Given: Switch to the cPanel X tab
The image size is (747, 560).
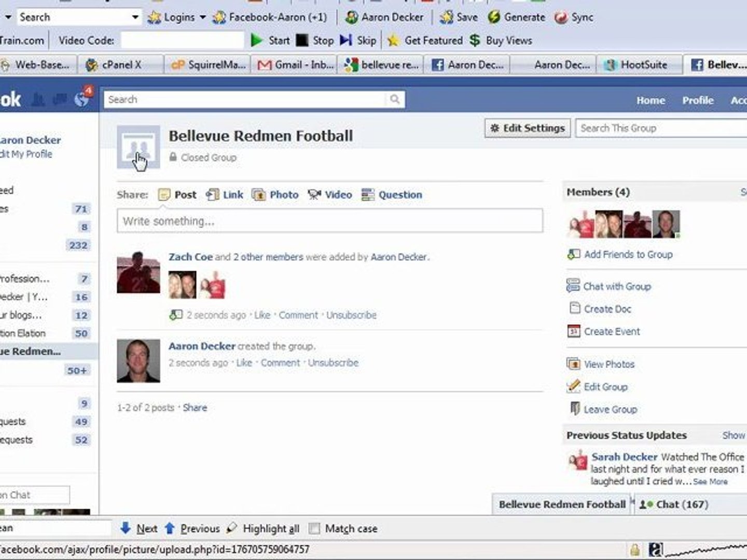Looking at the screenshot, I should tap(121, 65).
